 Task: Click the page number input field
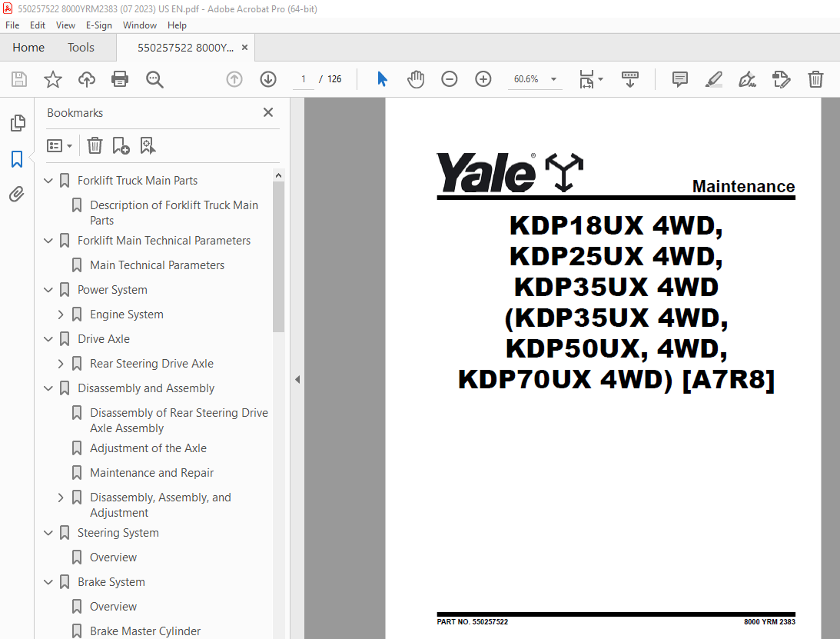304,79
